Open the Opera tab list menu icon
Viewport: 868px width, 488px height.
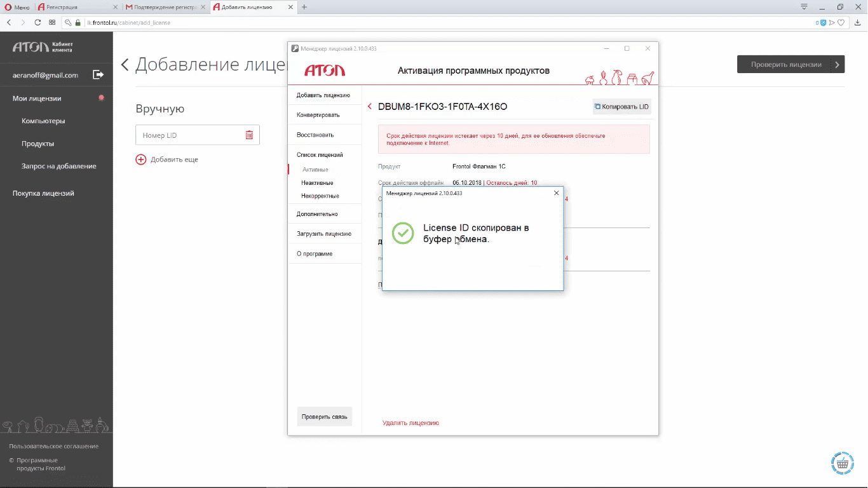(804, 7)
